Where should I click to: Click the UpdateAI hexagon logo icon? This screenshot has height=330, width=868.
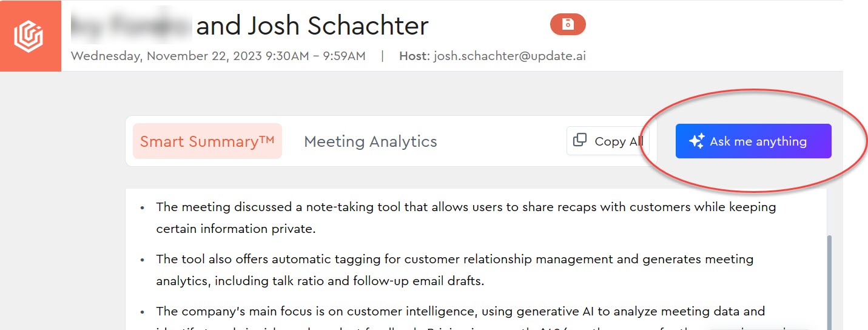point(30,36)
